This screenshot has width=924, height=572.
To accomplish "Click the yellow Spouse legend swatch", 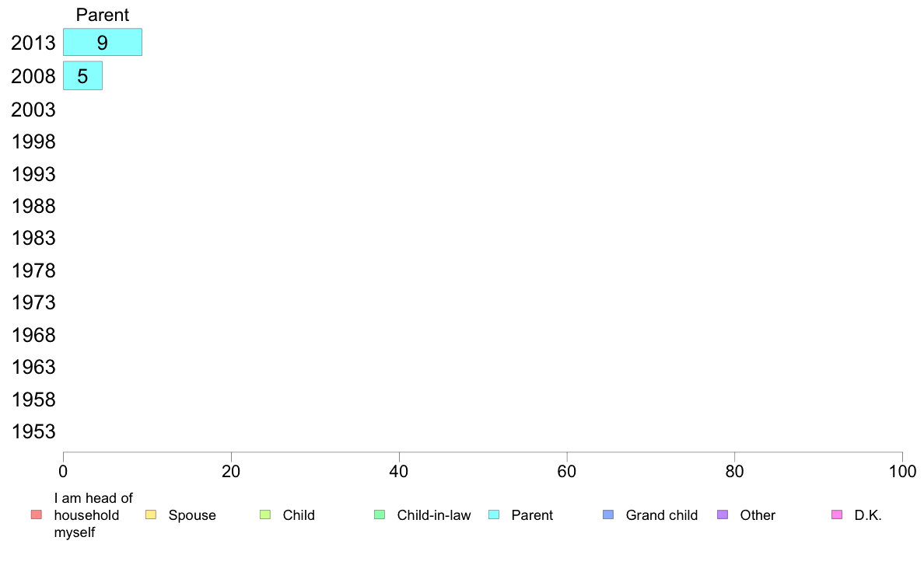I will coord(151,514).
